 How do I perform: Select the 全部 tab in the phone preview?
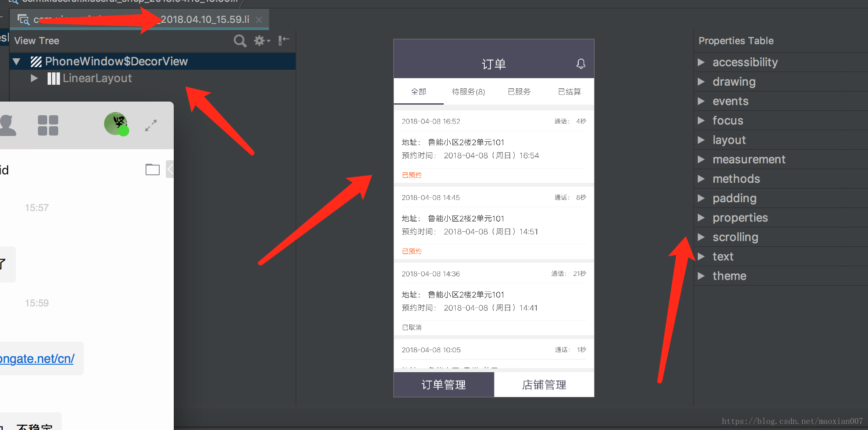click(419, 92)
